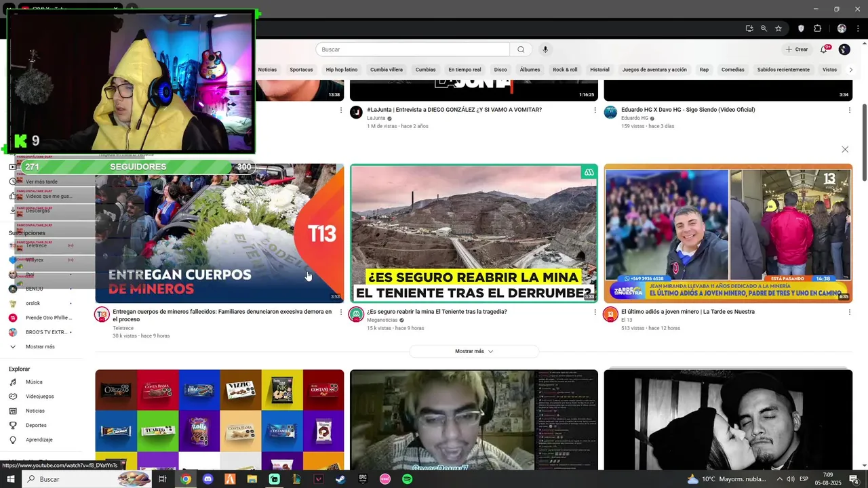Open the shield extension icon

point(801,28)
